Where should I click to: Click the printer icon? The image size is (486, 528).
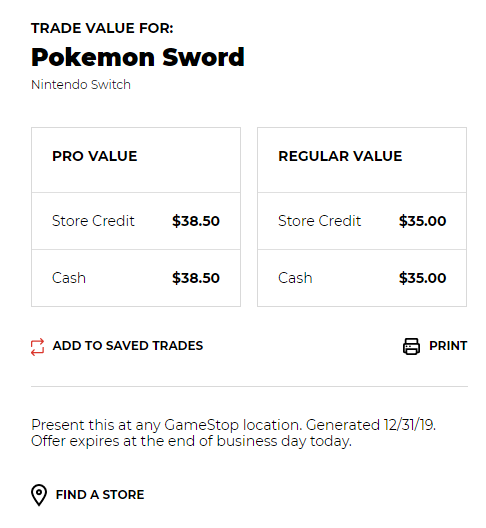tap(411, 346)
